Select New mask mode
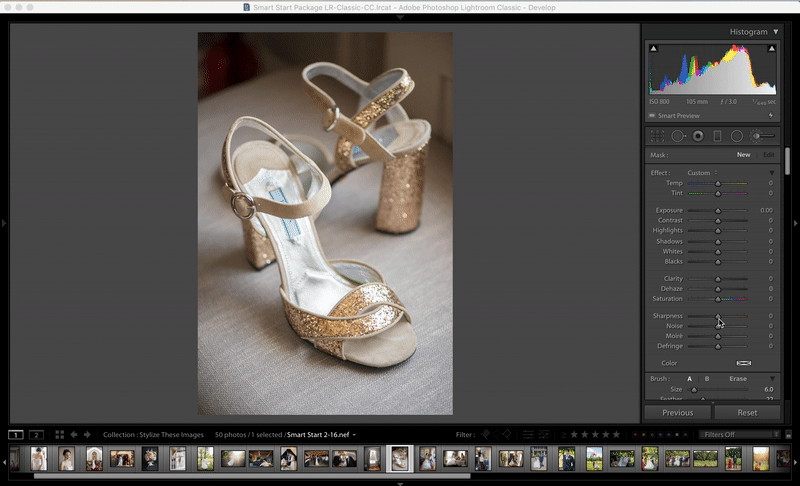The height and width of the screenshot is (486, 800). click(743, 155)
